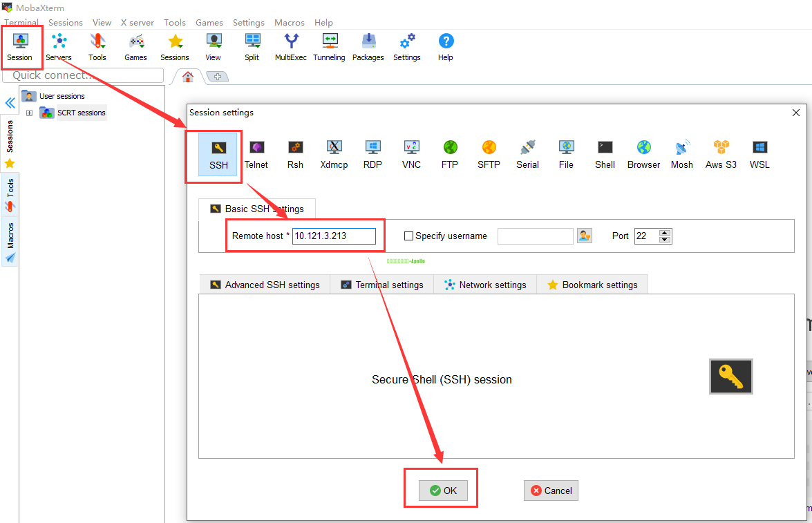Screen dimensions: 812x523
Task: Pick the Serial session type
Action: (527, 155)
